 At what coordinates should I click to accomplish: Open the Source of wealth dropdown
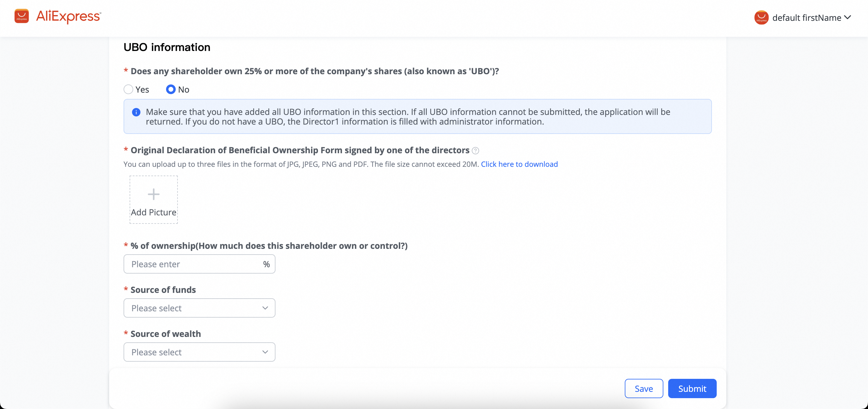coord(200,352)
